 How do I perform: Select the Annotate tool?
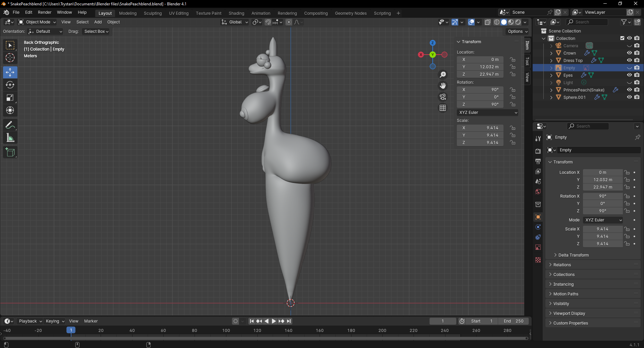click(x=10, y=125)
